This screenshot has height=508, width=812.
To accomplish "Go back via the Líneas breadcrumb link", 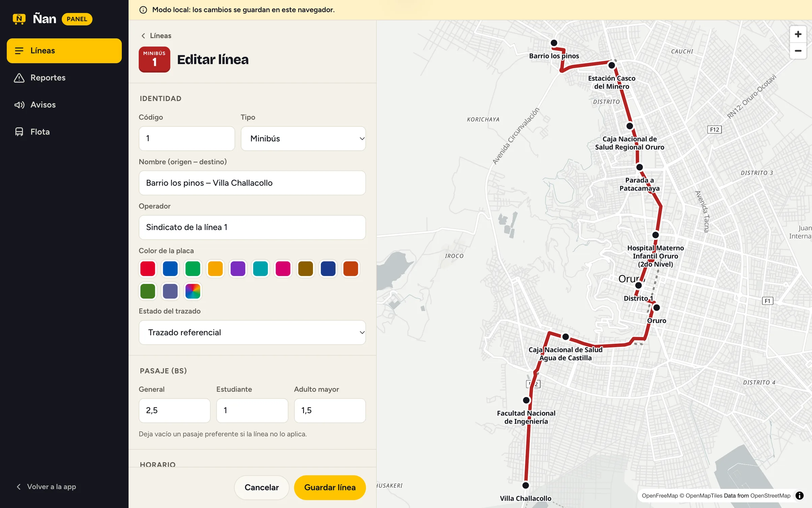I will point(156,36).
